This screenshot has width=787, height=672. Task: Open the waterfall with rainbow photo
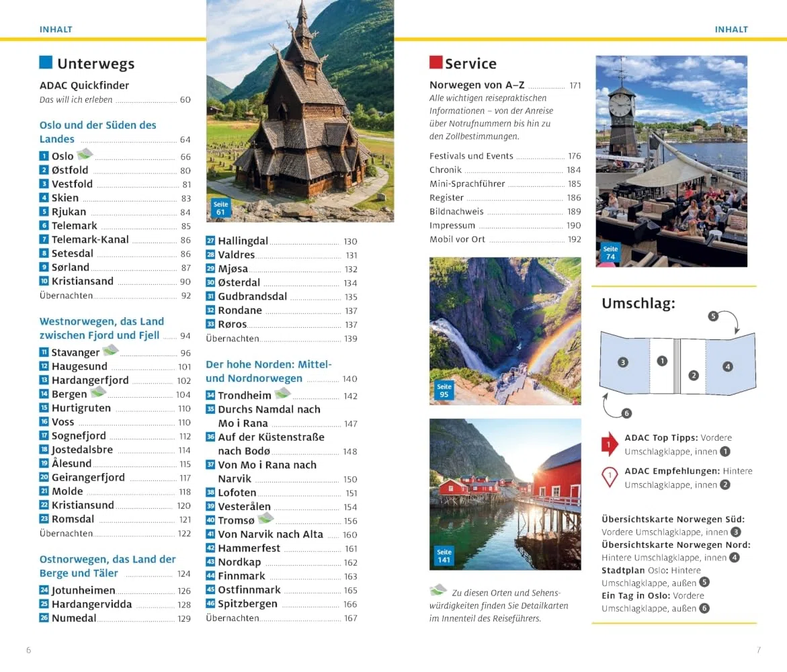tap(505, 331)
